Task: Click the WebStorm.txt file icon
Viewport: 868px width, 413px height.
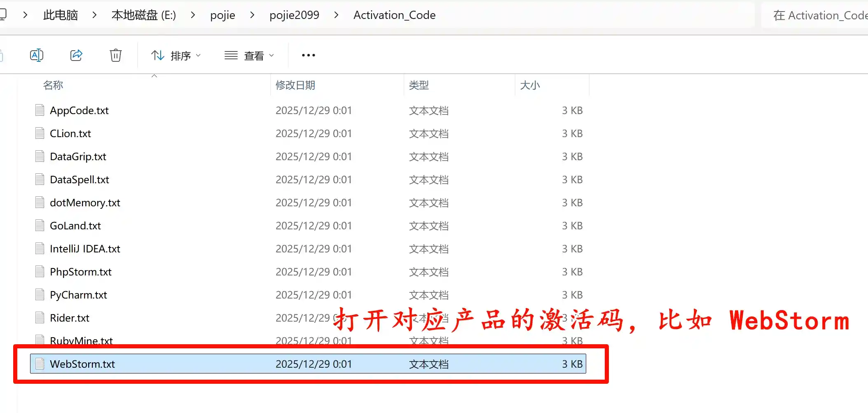Action: tap(40, 364)
